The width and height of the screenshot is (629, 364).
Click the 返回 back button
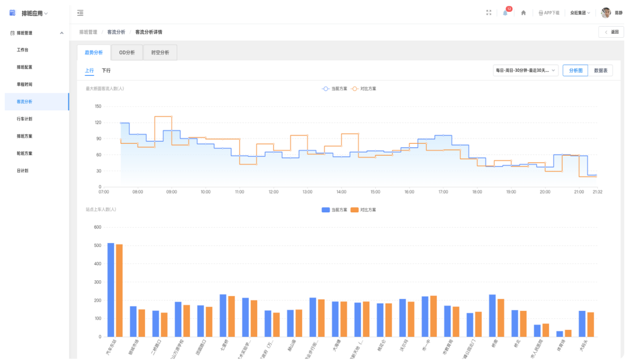tap(611, 32)
